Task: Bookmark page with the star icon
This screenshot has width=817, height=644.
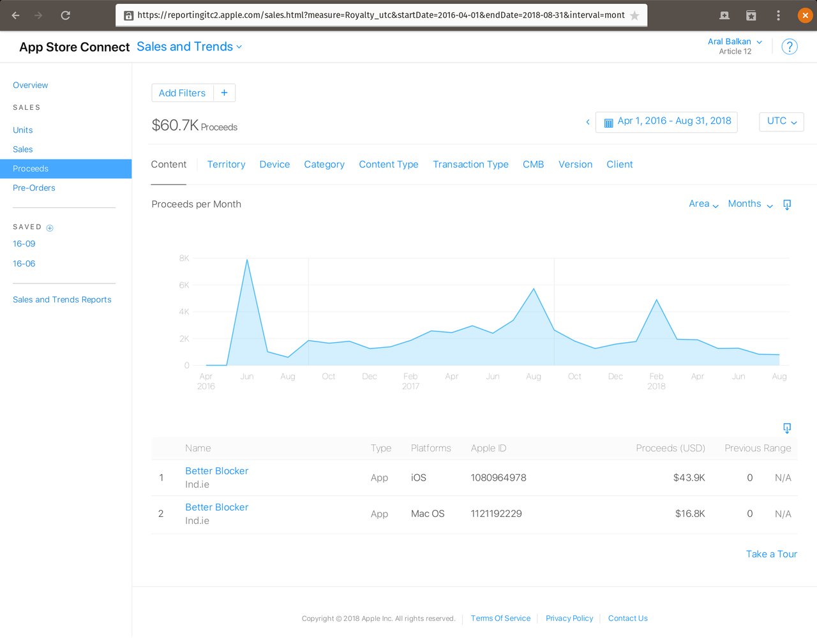Action: coord(634,15)
